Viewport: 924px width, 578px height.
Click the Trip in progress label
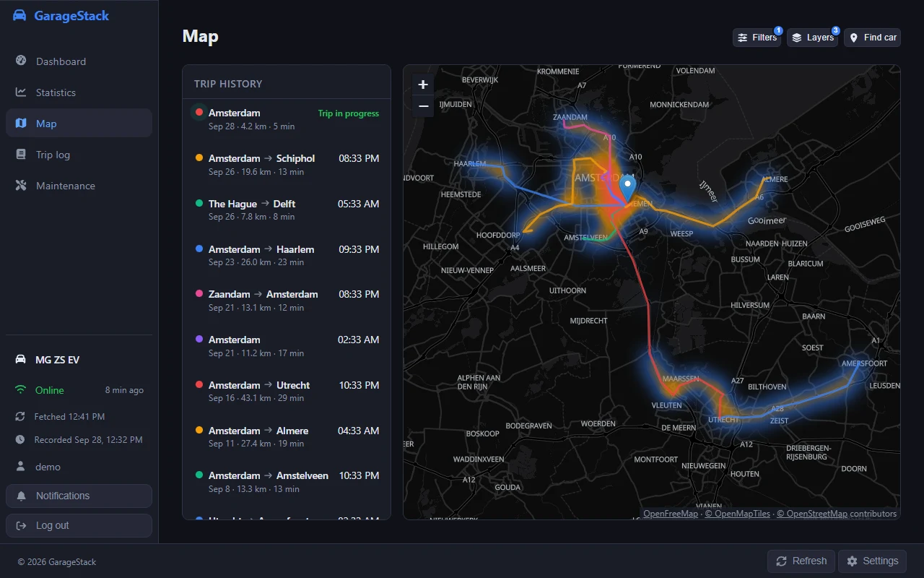tap(349, 113)
